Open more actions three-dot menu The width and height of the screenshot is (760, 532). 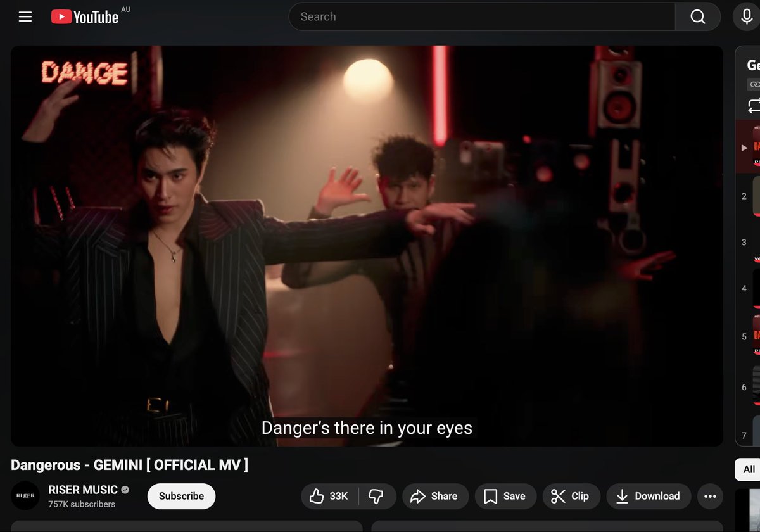point(710,496)
